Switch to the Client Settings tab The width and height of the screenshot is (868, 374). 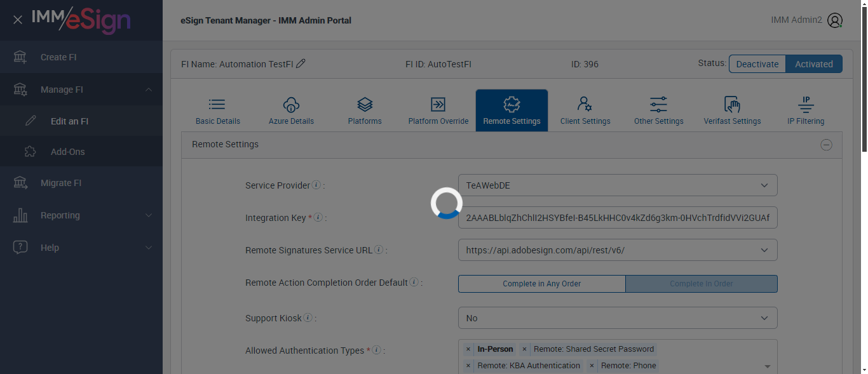585,110
